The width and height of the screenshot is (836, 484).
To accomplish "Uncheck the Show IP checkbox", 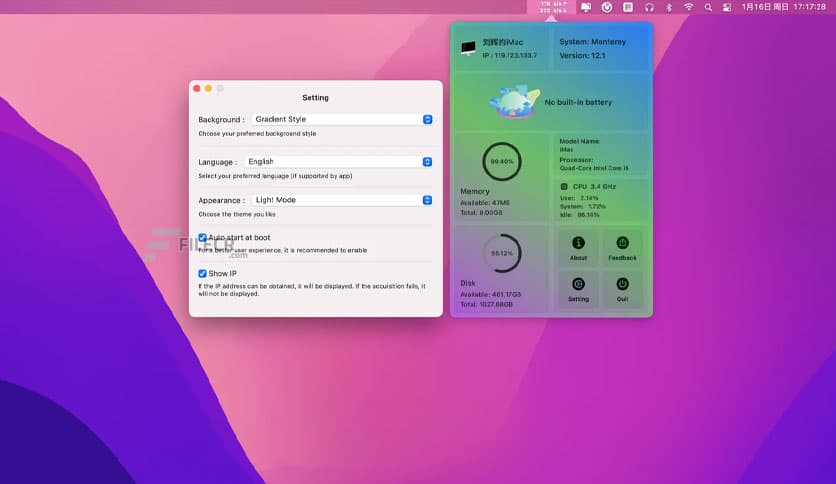I will (203, 273).
